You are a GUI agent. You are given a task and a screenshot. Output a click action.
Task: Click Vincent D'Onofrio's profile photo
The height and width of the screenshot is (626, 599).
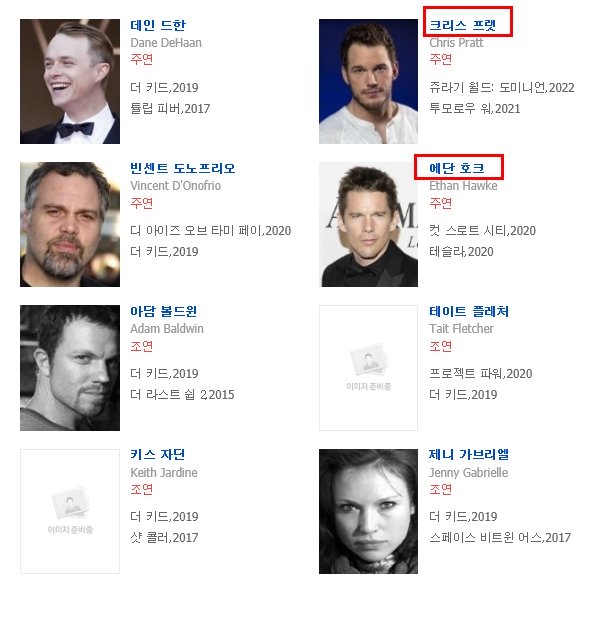pos(70,224)
